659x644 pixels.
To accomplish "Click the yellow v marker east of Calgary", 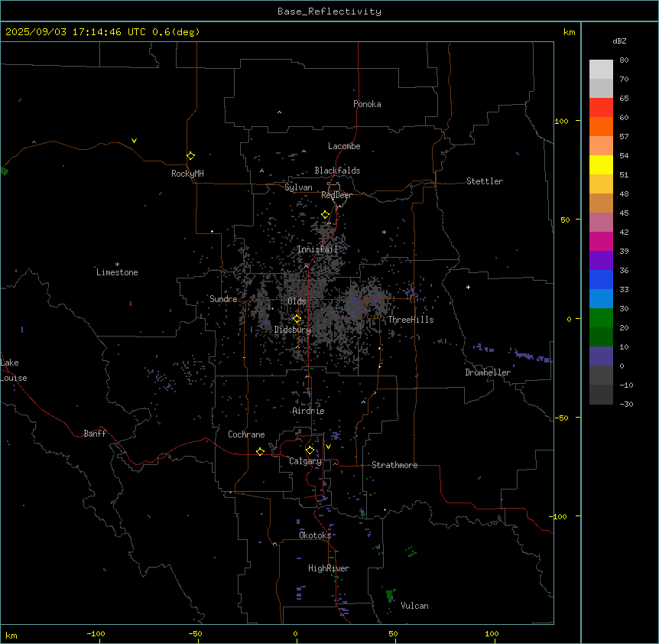I will (328, 447).
